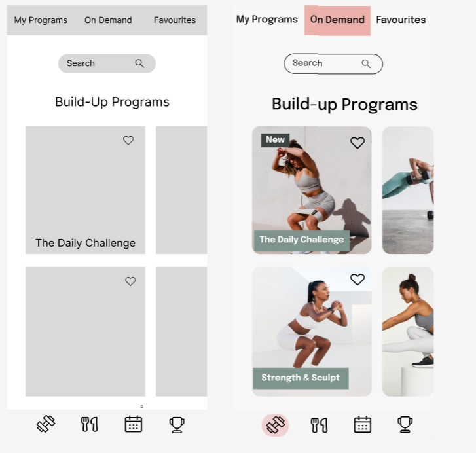Screen dimensions: 476x453
Task: Switch to My Programs tab in wireframe
Action: pyautogui.click(x=41, y=20)
